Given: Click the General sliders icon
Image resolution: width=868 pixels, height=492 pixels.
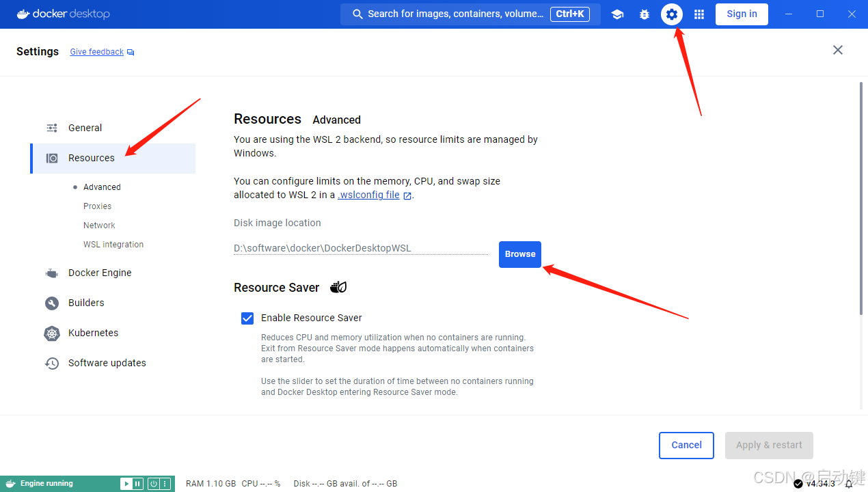Looking at the screenshot, I should [x=52, y=128].
